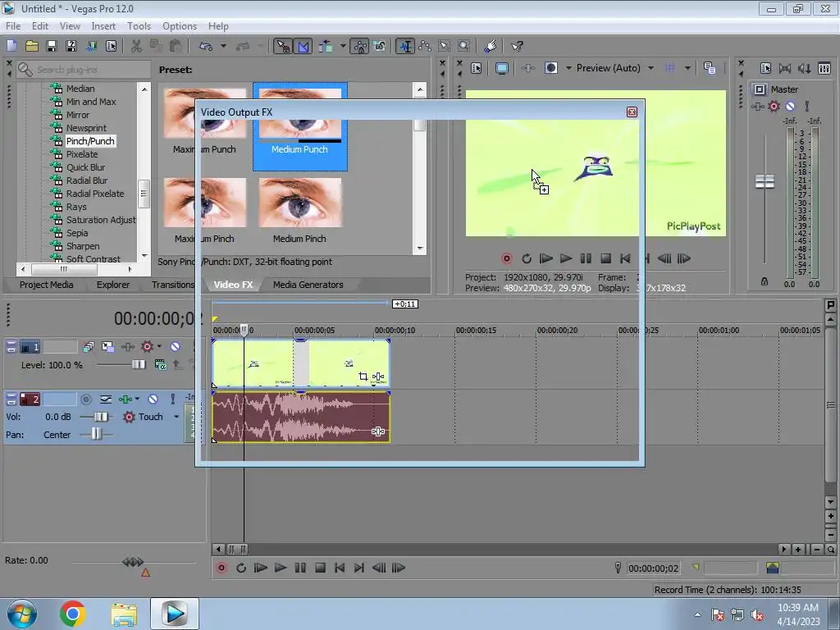Open the Undo history dropdown arrow
Image resolution: width=840 pixels, height=630 pixels.
[x=223, y=46]
